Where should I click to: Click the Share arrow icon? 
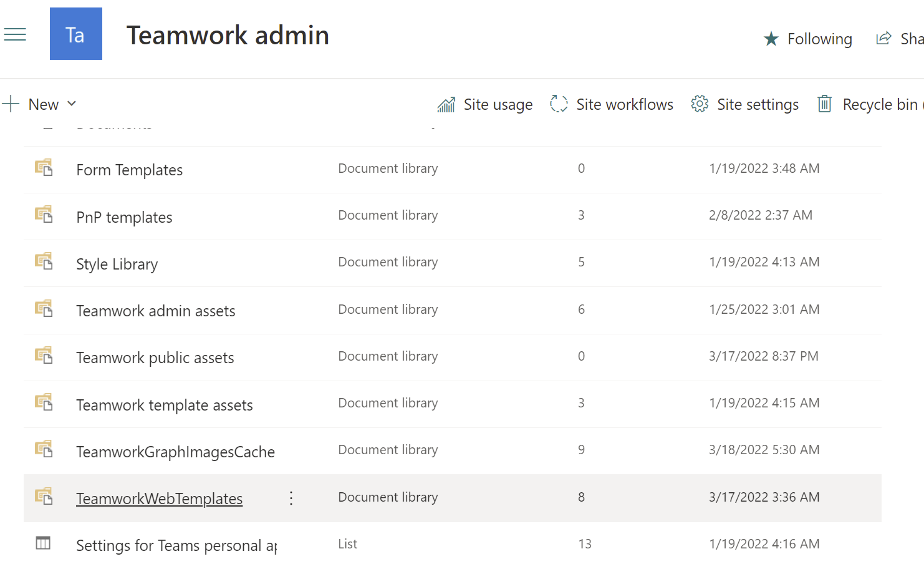pos(883,38)
